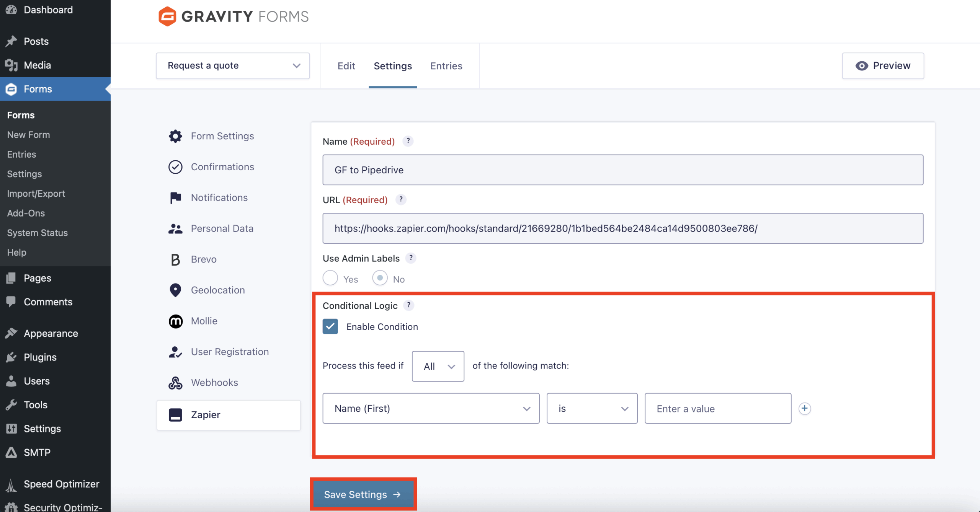Switch to the Entries tab

tap(446, 66)
